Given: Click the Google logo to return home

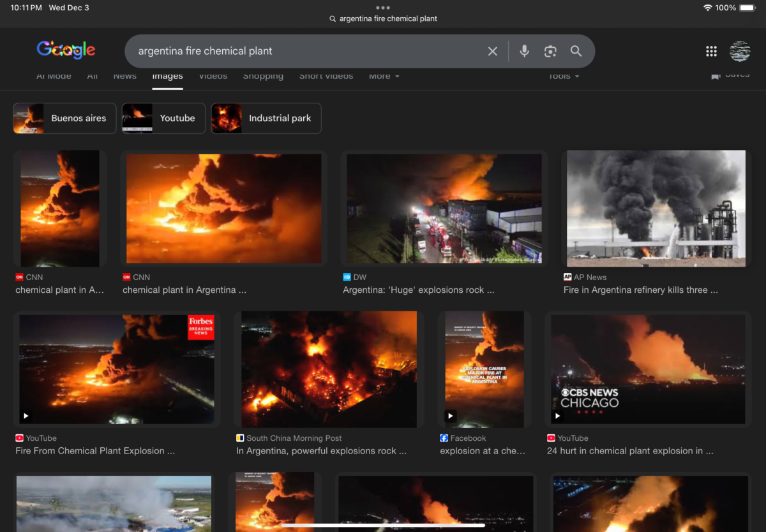Looking at the screenshot, I should pos(66,50).
